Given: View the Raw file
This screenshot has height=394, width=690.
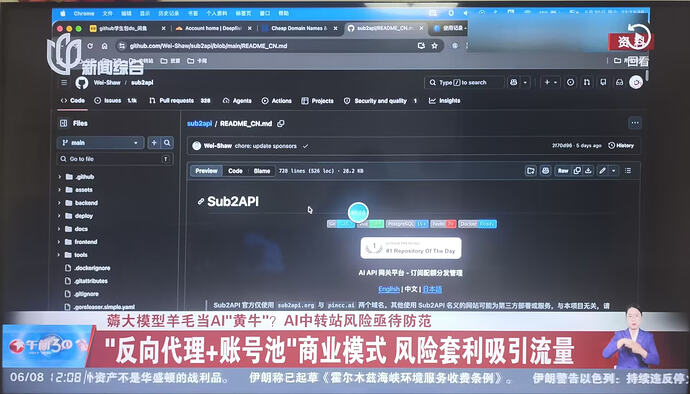Looking at the screenshot, I should 563,171.
